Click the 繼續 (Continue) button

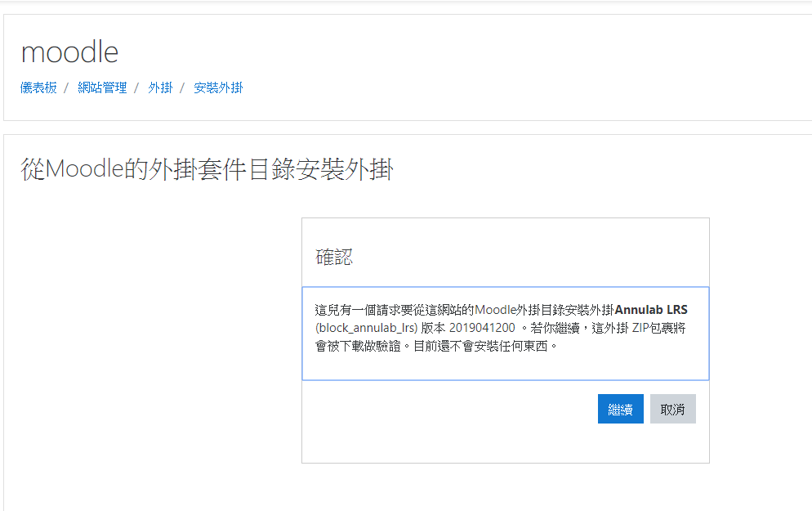pyautogui.click(x=620, y=409)
